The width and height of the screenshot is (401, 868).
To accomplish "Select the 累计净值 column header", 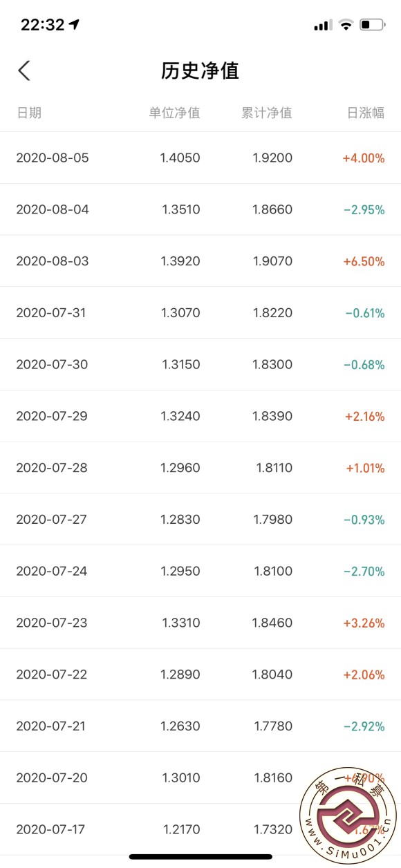I will (x=267, y=113).
